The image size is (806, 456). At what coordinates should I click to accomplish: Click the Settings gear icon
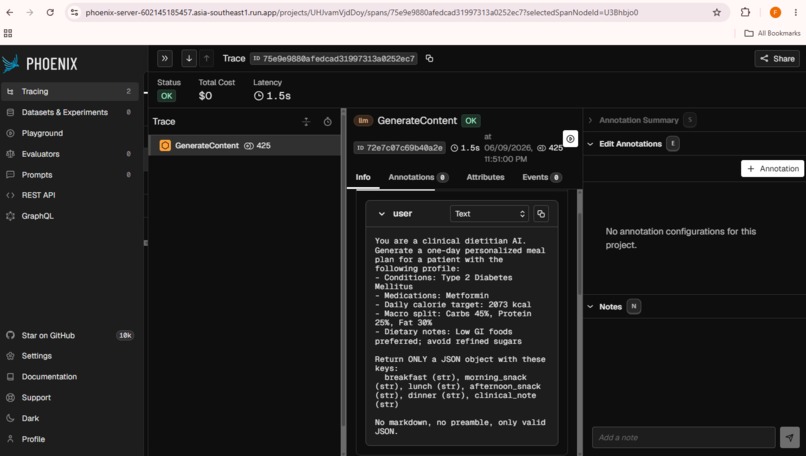click(10, 356)
